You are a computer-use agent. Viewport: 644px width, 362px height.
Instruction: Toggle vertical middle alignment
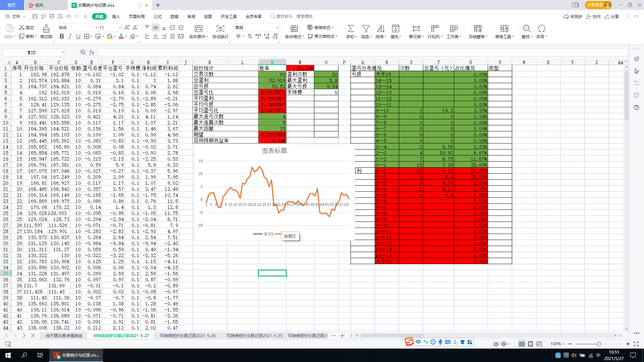[156, 27]
